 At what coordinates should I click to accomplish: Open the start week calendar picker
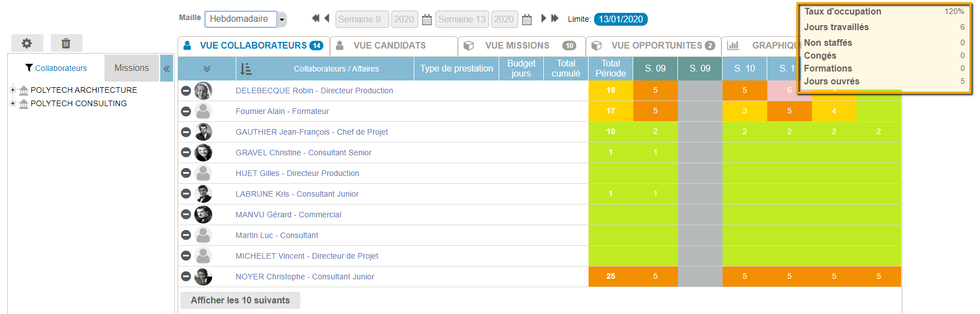pyautogui.click(x=427, y=20)
